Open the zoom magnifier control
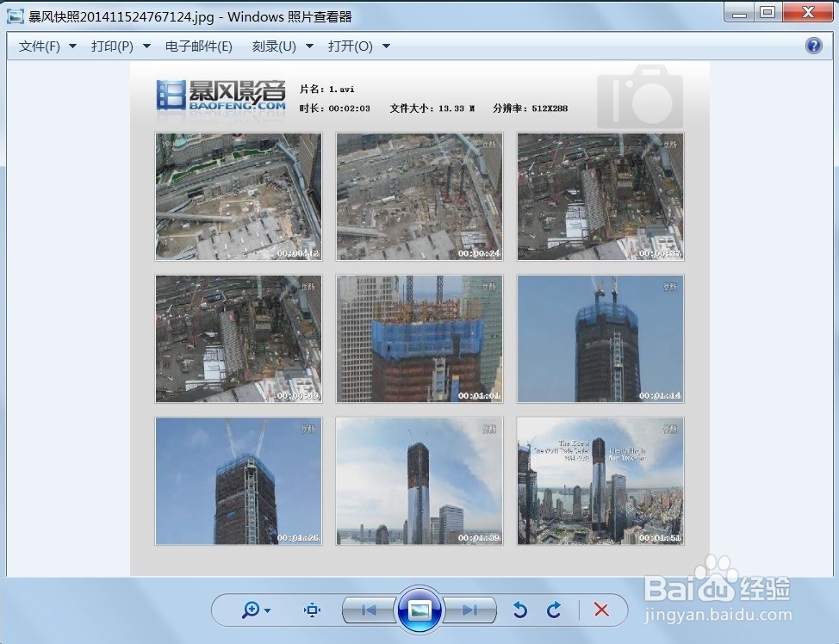Viewport: 839px width, 644px height. click(x=252, y=610)
